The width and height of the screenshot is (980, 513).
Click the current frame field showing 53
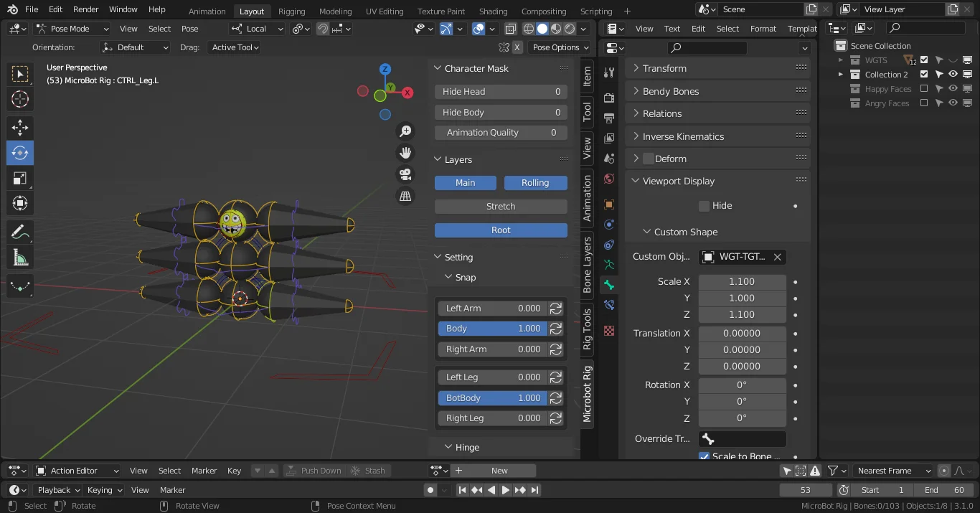click(x=805, y=489)
